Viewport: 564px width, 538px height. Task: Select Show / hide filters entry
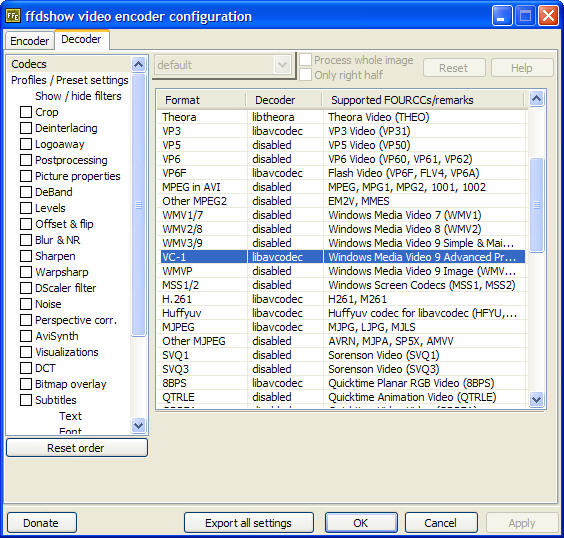(x=78, y=96)
